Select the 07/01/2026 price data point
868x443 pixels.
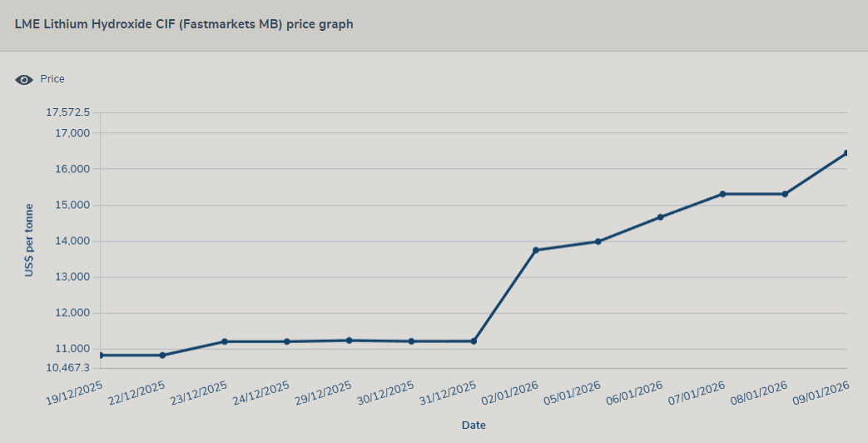coord(722,194)
